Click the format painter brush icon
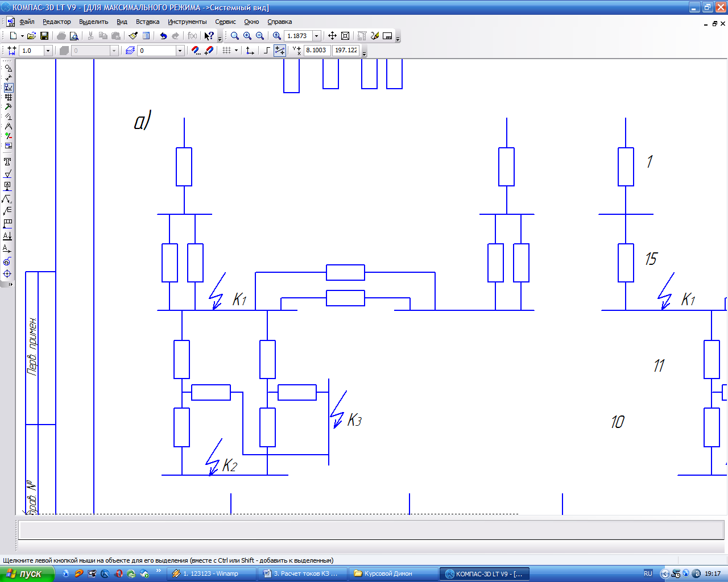This screenshot has height=582, width=728. (x=133, y=36)
